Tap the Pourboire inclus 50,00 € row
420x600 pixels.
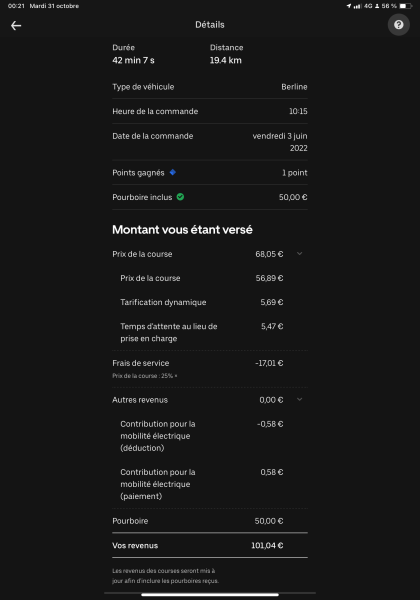click(210, 197)
